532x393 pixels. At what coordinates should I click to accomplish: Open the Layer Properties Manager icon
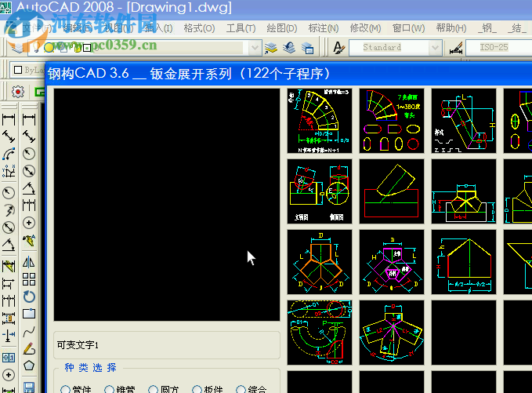18,48
